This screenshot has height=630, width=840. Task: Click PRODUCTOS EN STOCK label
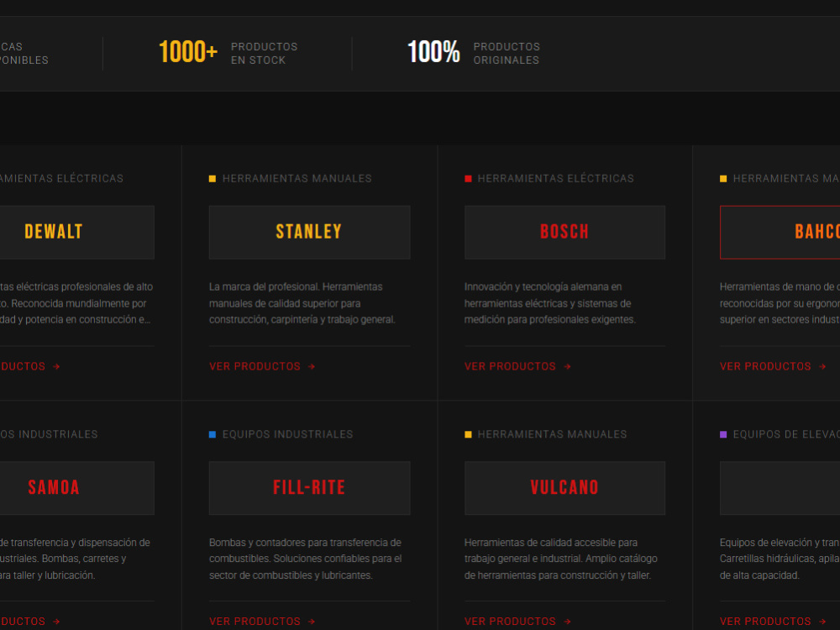264,54
